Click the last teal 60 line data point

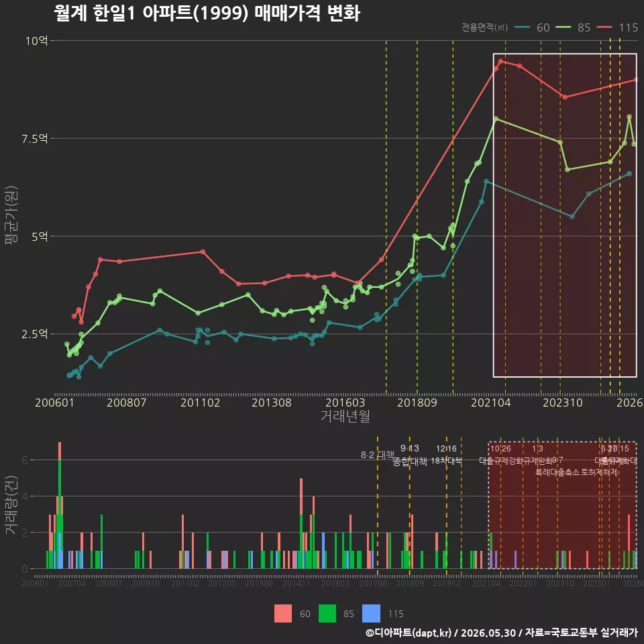[629, 174]
